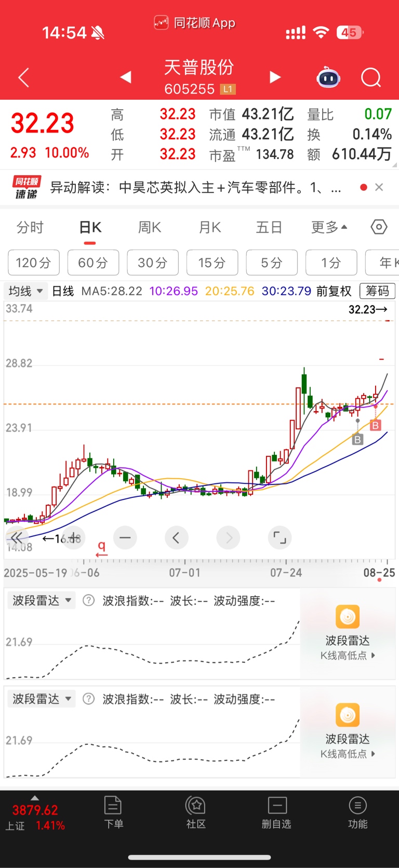Open stock search magnifier

point(371,78)
